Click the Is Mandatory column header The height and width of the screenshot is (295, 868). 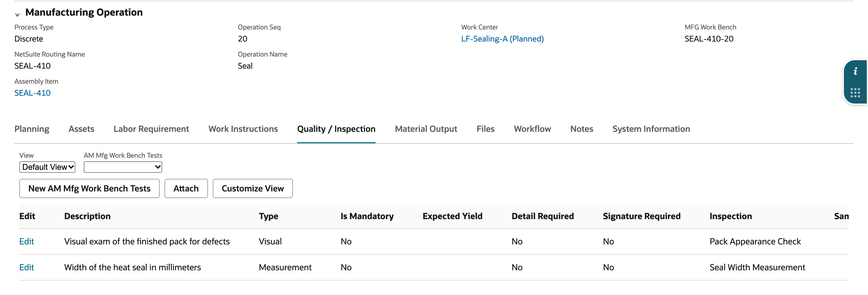click(x=367, y=216)
